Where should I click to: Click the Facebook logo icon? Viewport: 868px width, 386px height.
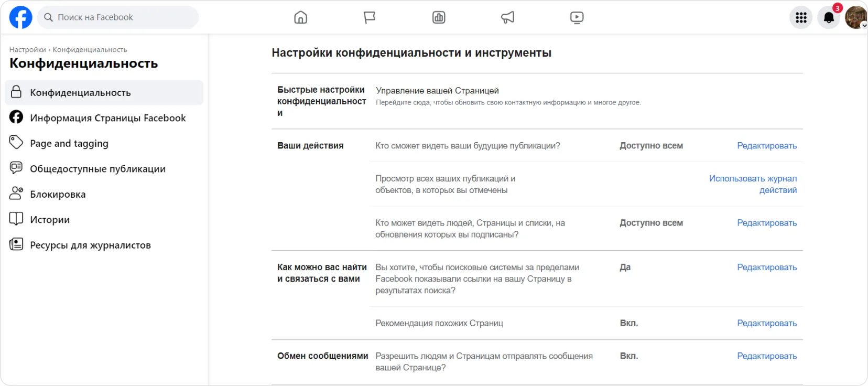(21, 17)
